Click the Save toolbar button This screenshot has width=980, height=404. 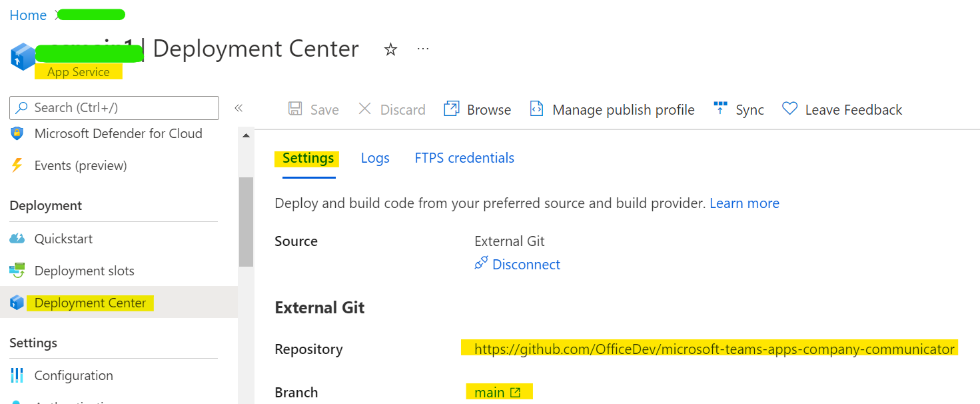tap(314, 109)
